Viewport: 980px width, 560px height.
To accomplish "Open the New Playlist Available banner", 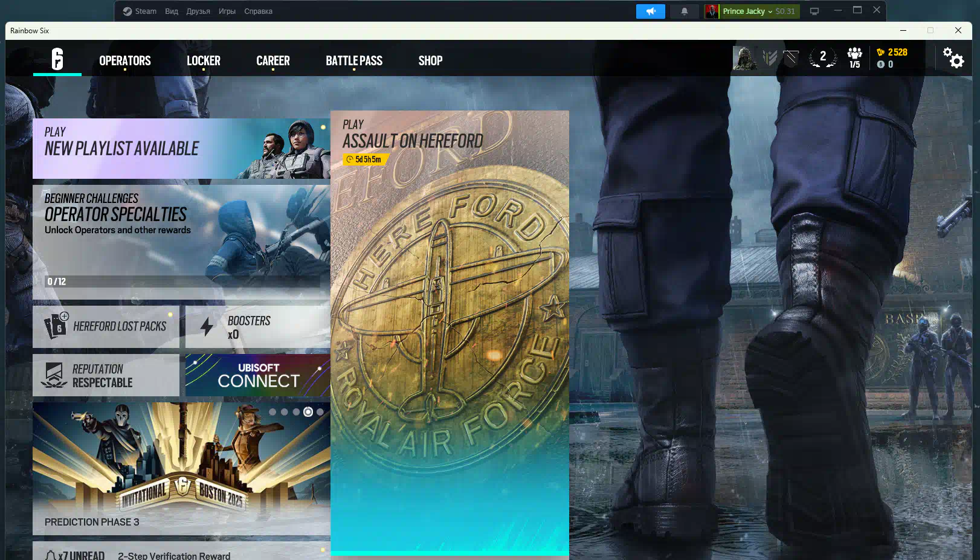I will [181, 149].
